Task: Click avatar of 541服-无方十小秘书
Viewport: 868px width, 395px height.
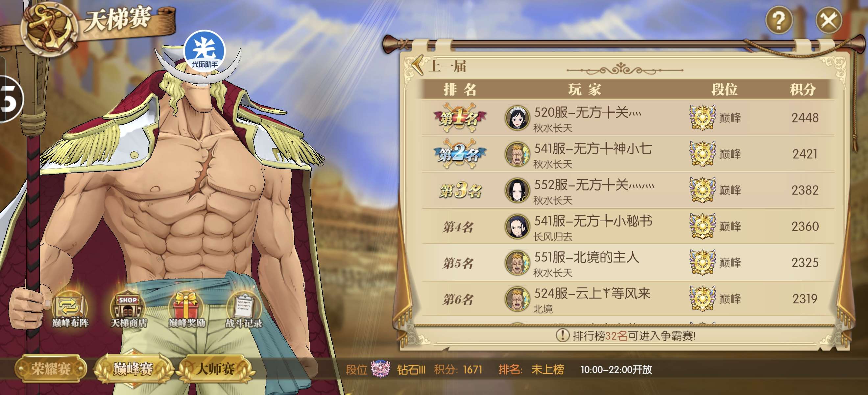Action: [x=517, y=226]
